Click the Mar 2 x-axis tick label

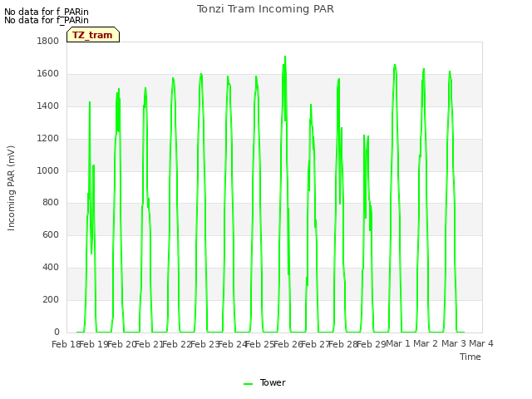coord(426,343)
